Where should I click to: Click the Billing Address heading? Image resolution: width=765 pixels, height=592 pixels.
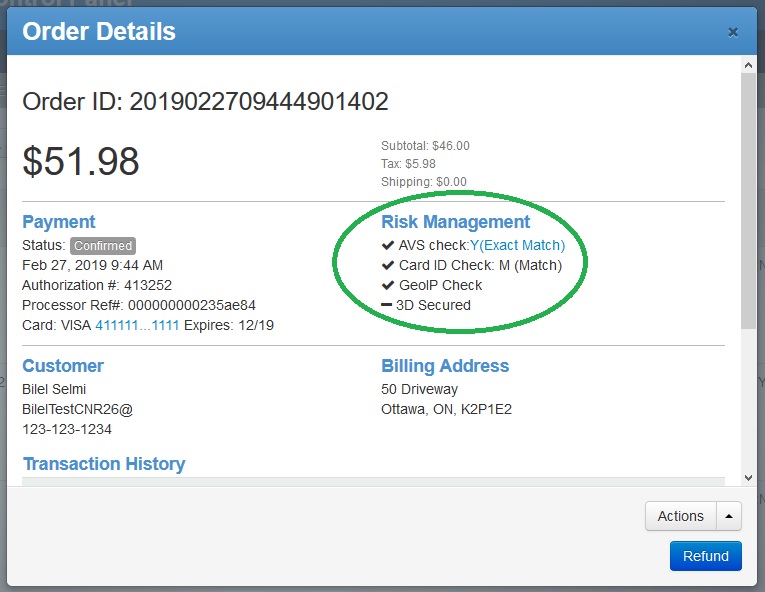point(445,366)
